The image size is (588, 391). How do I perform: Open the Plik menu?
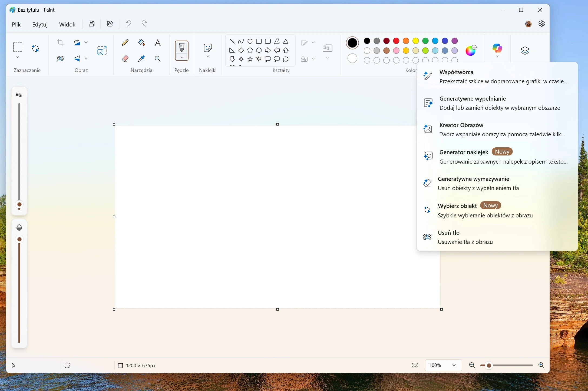click(x=16, y=24)
